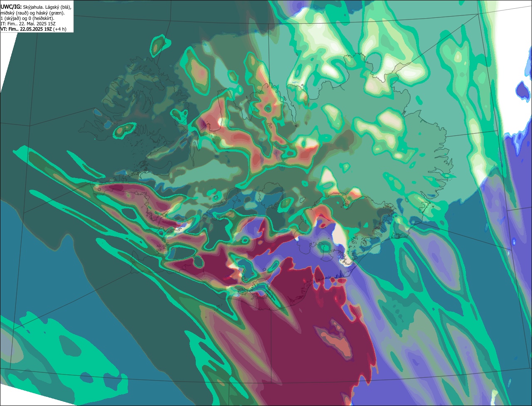This screenshot has width=532, height=406.
Task: Click the '1 (skýjað) og 0 (heiðskírt).' line
Action: (x=27, y=18)
